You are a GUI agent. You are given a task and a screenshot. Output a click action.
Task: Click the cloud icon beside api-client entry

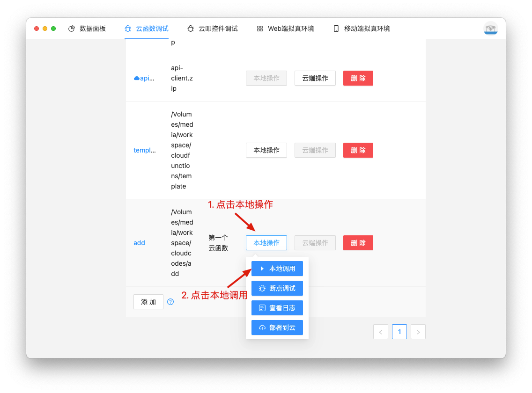pos(137,79)
